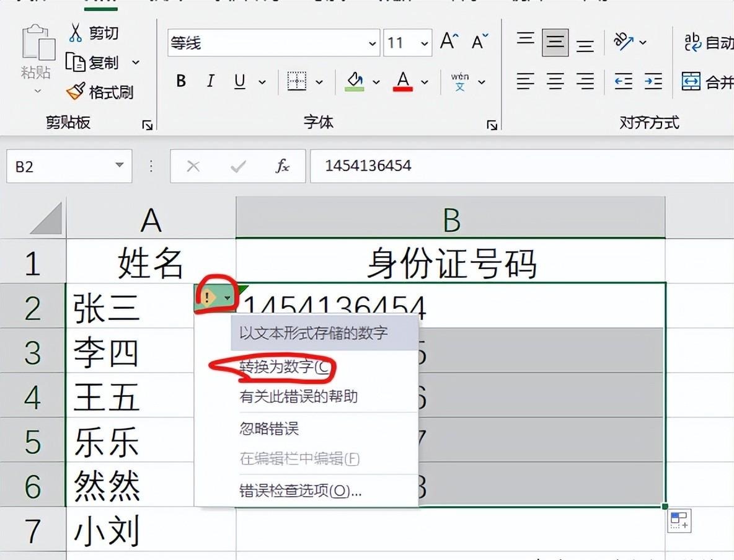The height and width of the screenshot is (560, 734).
Task: Click the wrap text (自动) icon
Action: tap(692, 42)
